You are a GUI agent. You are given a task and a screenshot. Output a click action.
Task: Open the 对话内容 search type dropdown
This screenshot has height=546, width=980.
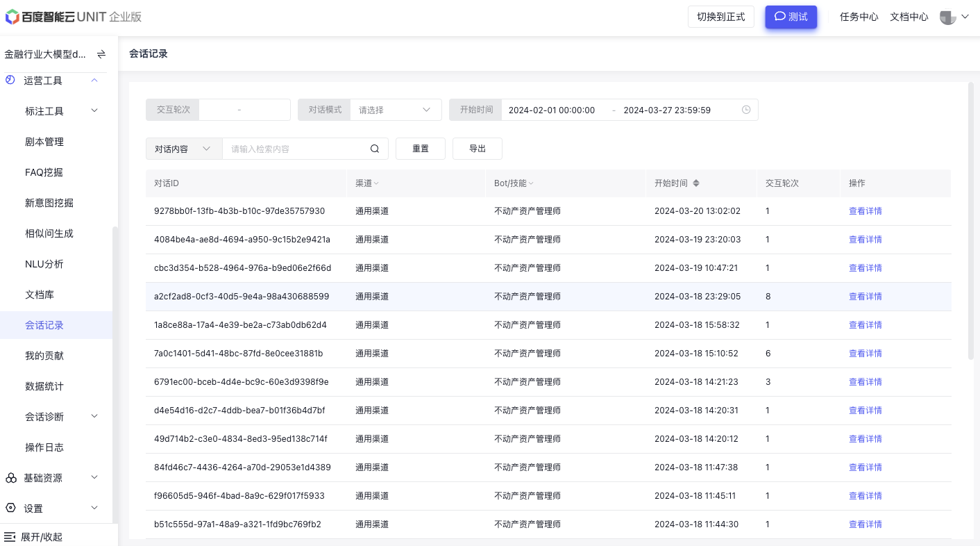click(x=184, y=149)
